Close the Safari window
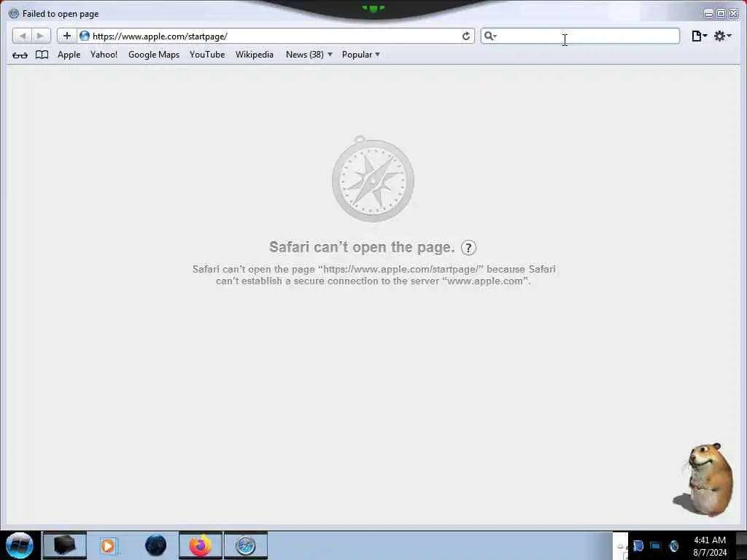The width and height of the screenshot is (747, 560). (x=734, y=14)
